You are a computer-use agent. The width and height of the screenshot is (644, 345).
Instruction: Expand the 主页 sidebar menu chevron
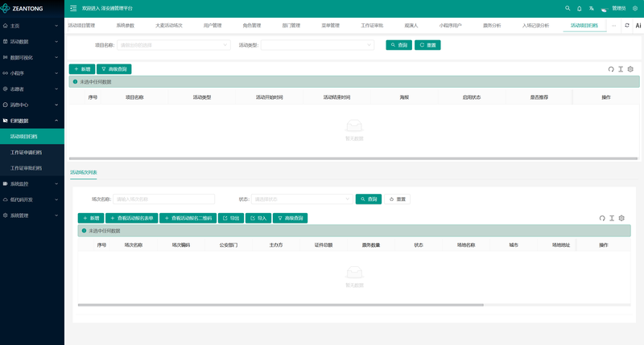[56, 26]
